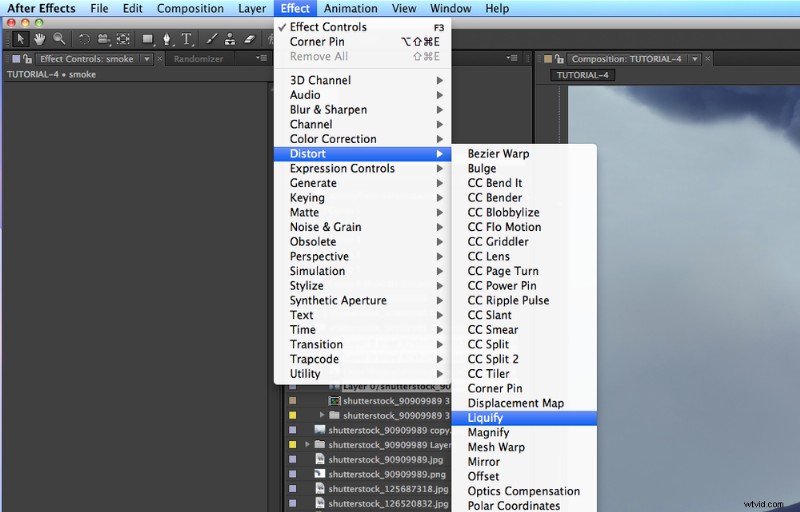Screen dimensions: 800x512
Task: Open the Keying submenu
Action: (x=362, y=197)
